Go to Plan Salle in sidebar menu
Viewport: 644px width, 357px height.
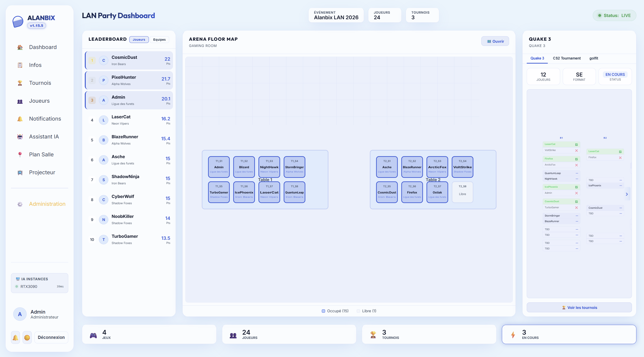[x=40, y=155]
